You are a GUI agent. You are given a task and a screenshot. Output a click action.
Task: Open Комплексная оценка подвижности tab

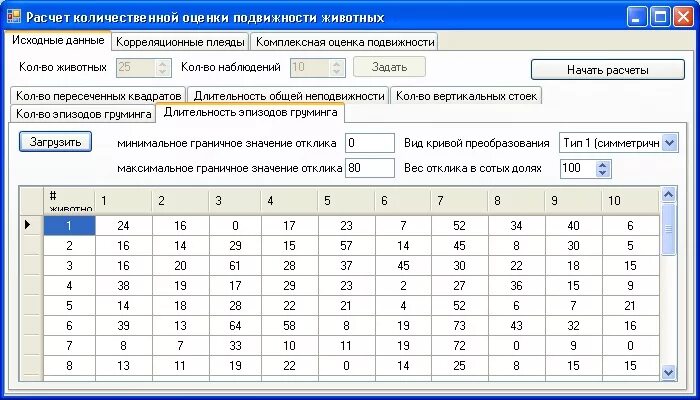pos(345,42)
